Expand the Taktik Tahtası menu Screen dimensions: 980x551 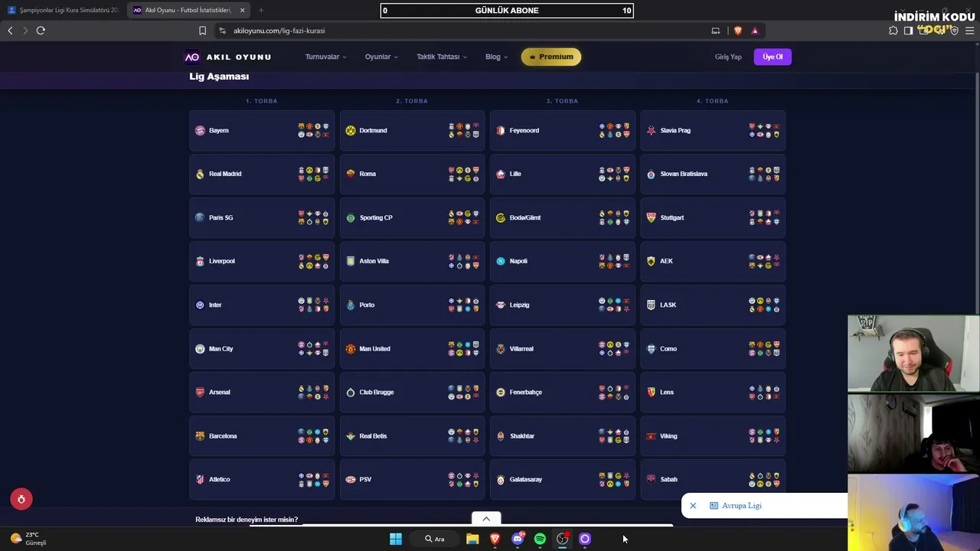(442, 57)
